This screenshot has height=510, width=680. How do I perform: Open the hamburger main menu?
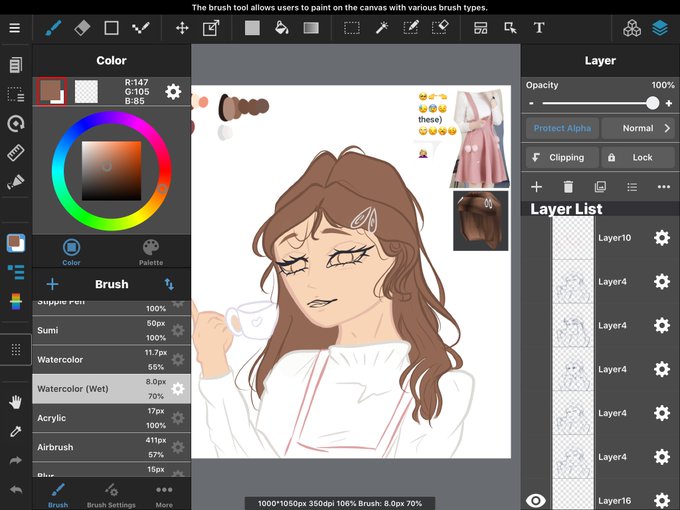coord(15,28)
